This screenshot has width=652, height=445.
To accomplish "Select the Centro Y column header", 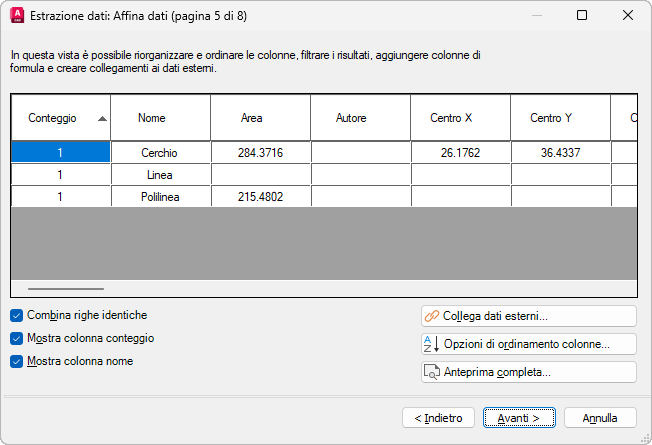I will [551, 118].
